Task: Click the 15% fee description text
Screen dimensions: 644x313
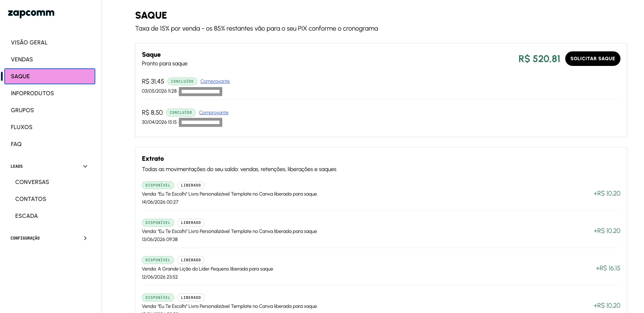Action: pos(256,29)
